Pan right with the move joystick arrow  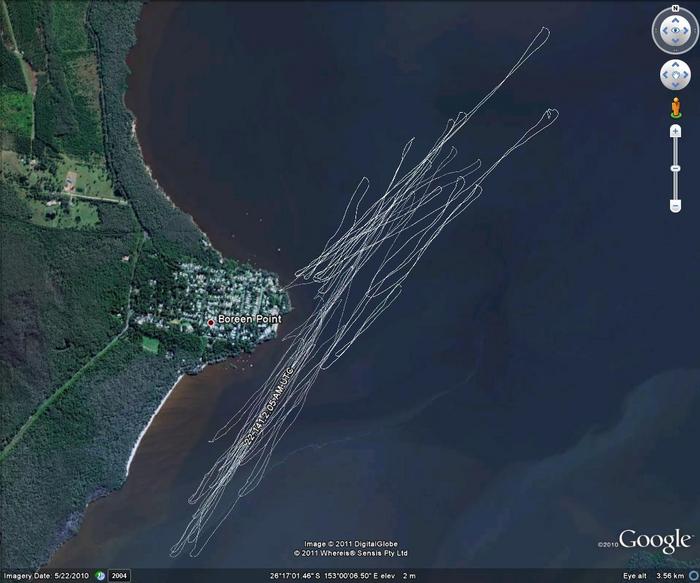685,75
